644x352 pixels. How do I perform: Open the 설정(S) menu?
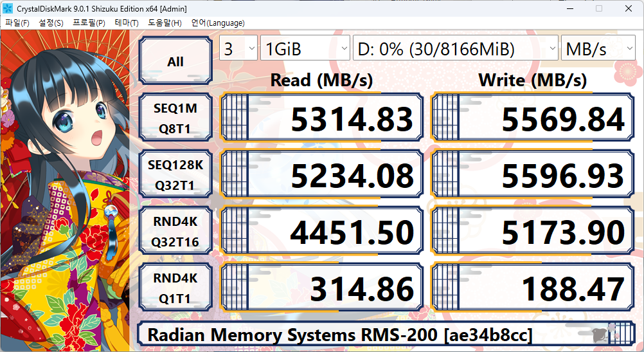click(51, 23)
